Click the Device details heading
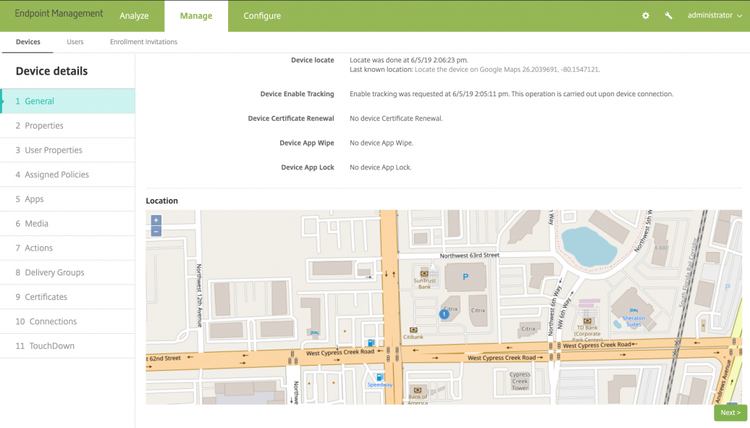The image size is (750, 428). pyautogui.click(x=52, y=71)
